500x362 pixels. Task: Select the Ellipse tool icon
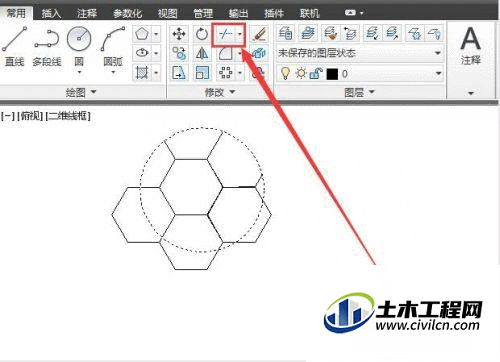tap(142, 53)
